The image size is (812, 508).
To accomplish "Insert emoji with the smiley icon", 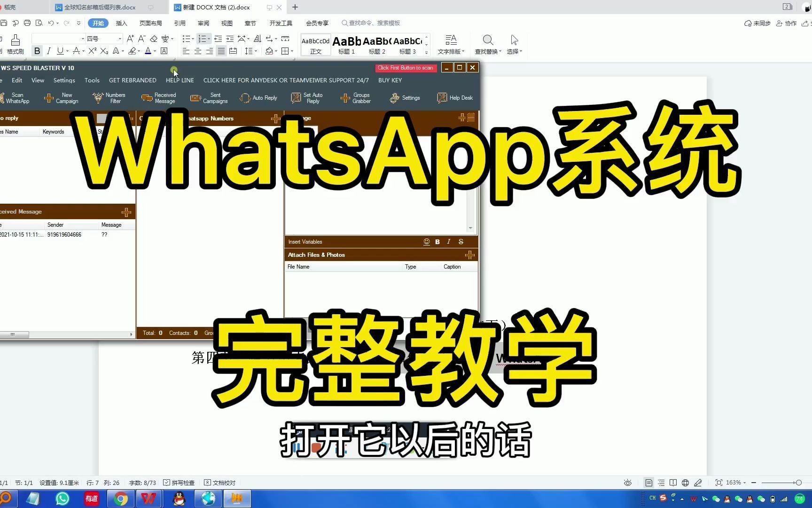I will click(x=427, y=242).
